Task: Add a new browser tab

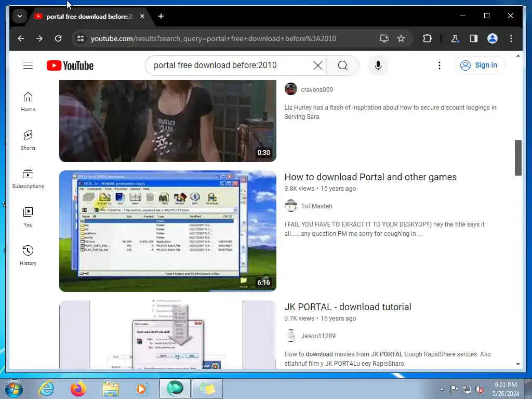Action: pos(161,16)
